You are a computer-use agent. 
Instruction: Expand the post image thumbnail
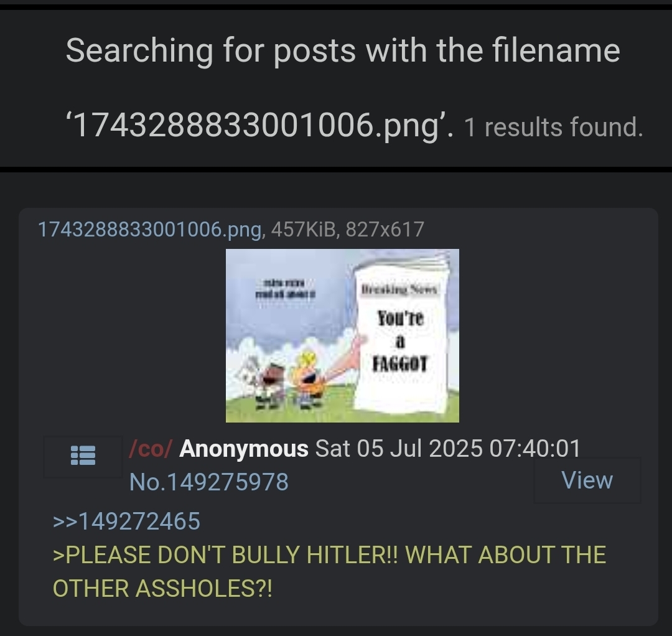click(342, 335)
